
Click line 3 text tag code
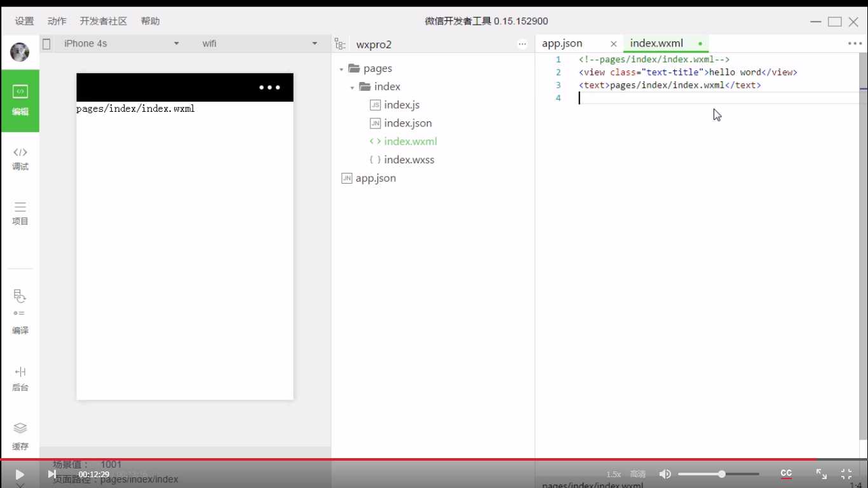[x=670, y=85]
